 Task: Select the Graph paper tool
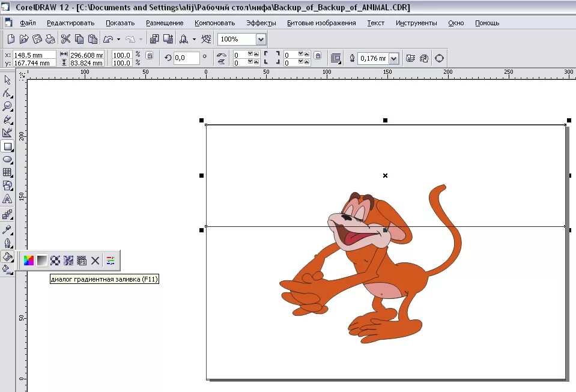click(7, 172)
